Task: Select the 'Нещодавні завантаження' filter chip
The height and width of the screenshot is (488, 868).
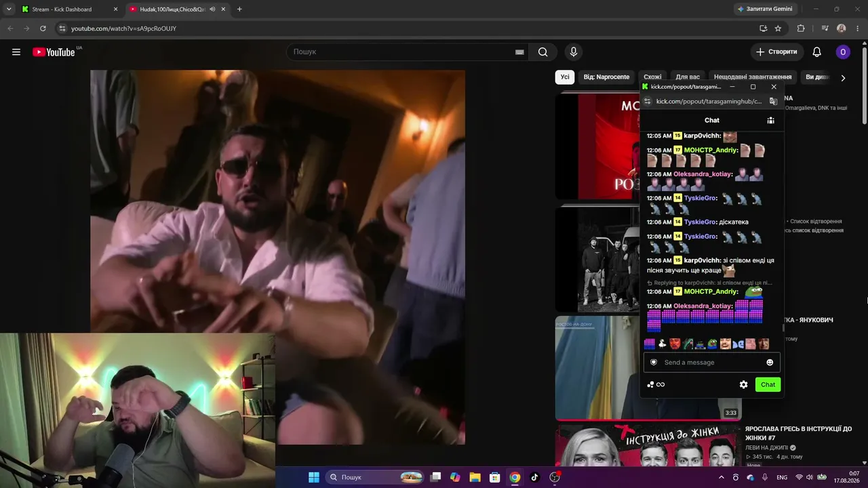Action: point(753,77)
